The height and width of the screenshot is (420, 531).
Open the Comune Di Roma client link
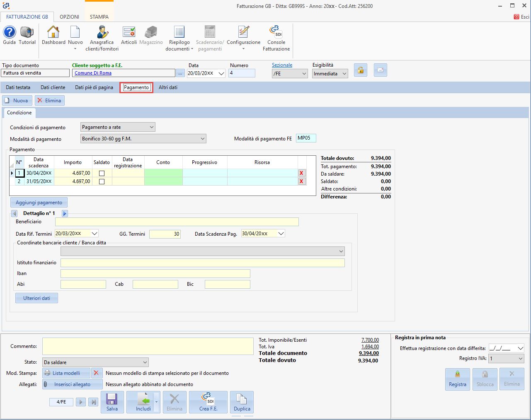pos(93,73)
